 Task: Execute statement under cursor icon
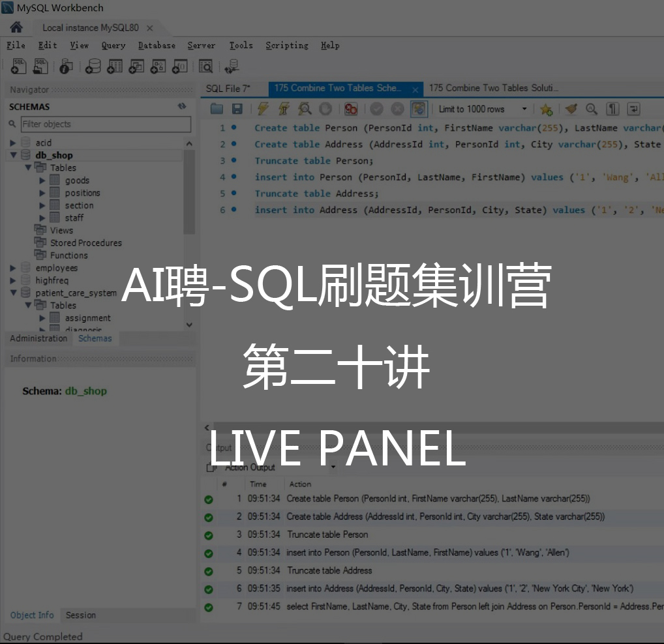284,109
